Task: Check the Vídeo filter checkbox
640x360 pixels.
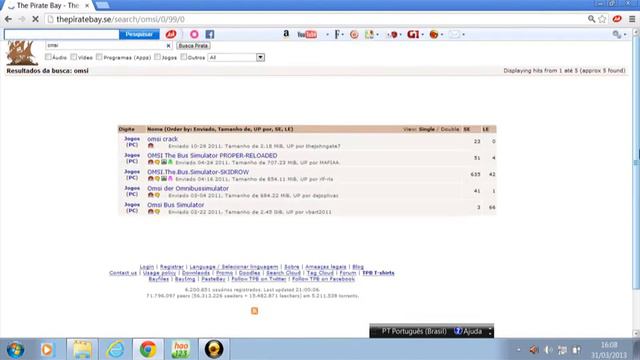Action: click(x=74, y=57)
